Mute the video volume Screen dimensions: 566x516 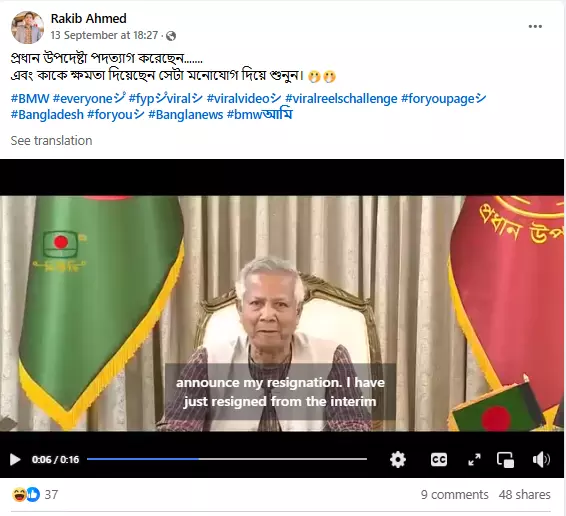point(541,460)
